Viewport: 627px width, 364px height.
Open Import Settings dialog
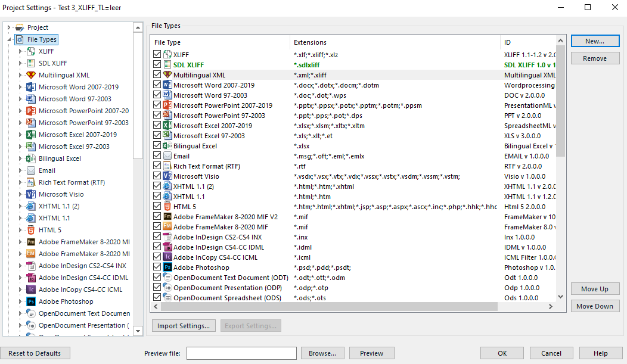pyautogui.click(x=184, y=325)
